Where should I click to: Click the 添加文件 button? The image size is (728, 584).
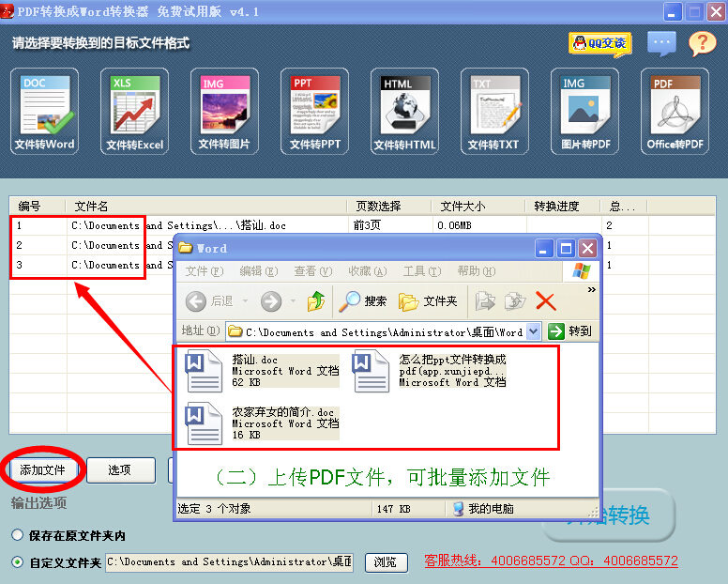pos(42,470)
